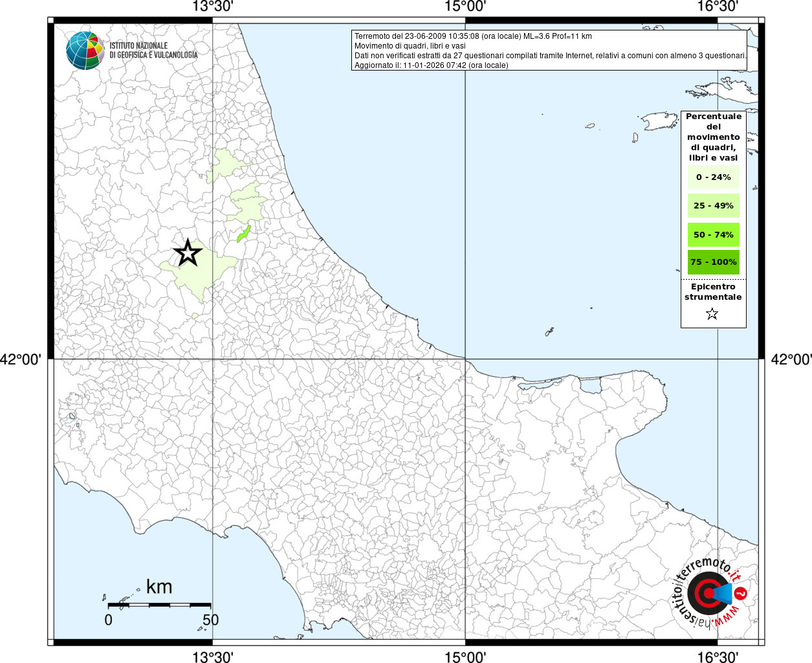Click the Istituto Nazionale di Geofisica text
Viewport: 812px width, 663px height.
tap(153, 51)
